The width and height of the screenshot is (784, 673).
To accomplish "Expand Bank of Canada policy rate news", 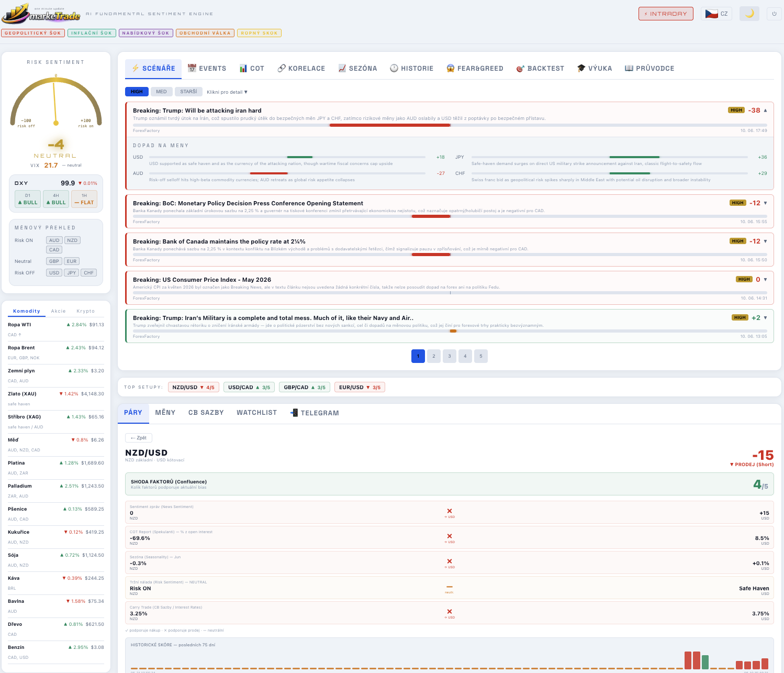I will [450, 249].
